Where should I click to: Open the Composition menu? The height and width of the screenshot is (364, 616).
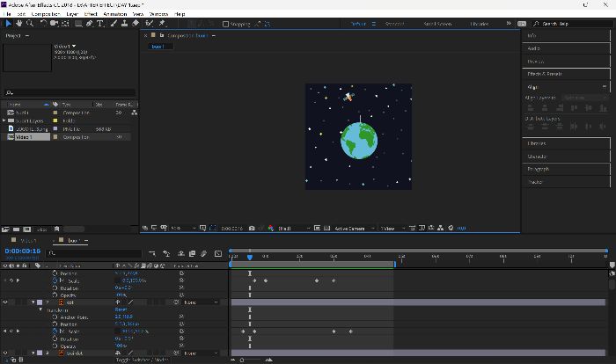click(46, 14)
